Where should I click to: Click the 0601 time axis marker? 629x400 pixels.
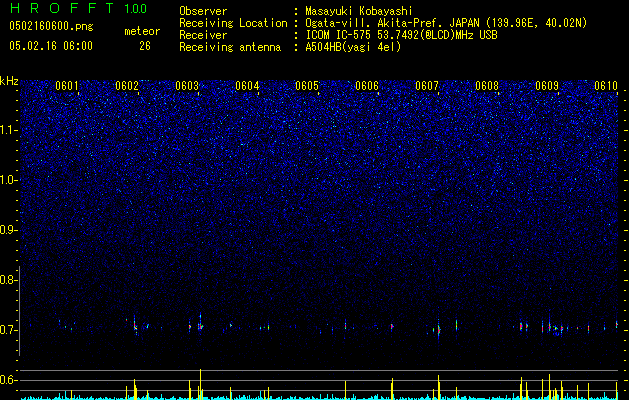[x=67, y=86]
